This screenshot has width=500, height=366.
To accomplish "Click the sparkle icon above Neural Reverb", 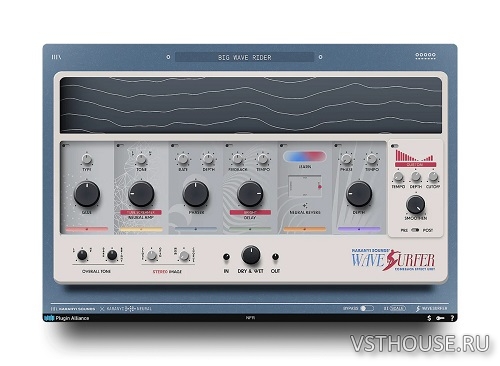I will (304, 205).
